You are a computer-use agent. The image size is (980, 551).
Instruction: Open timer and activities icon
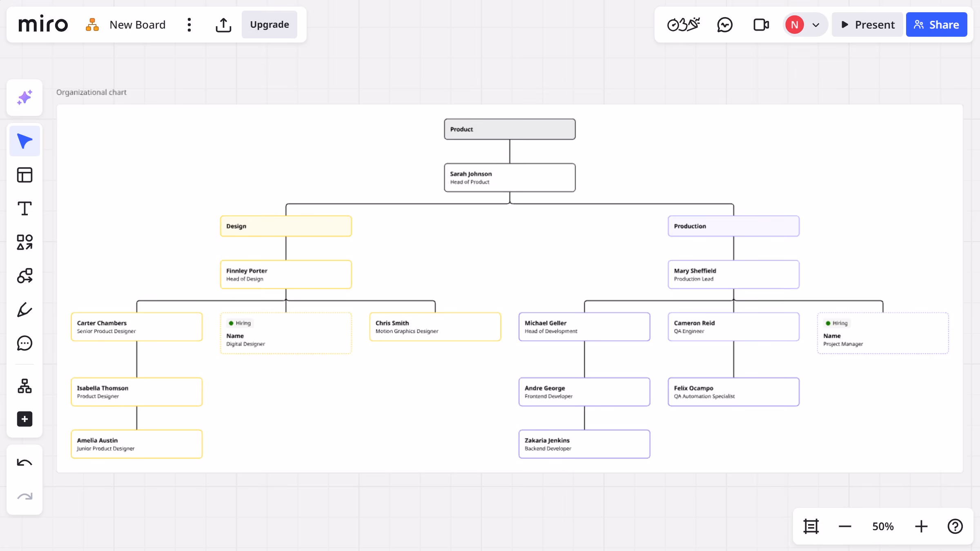(x=683, y=24)
